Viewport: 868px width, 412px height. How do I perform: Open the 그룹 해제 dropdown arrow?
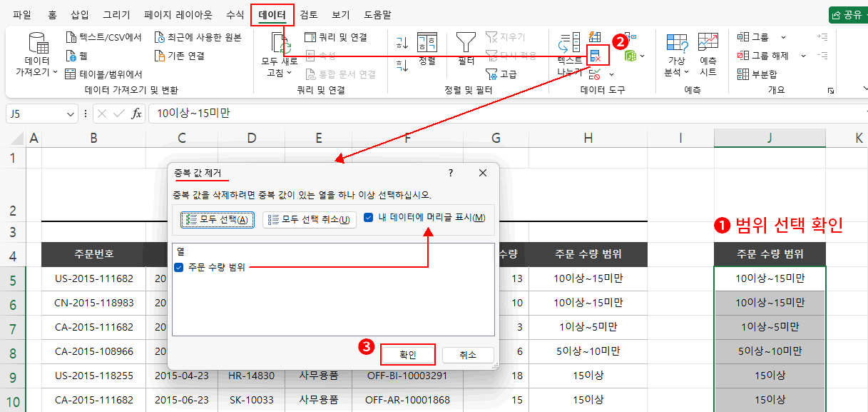pyautogui.click(x=803, y=56)
